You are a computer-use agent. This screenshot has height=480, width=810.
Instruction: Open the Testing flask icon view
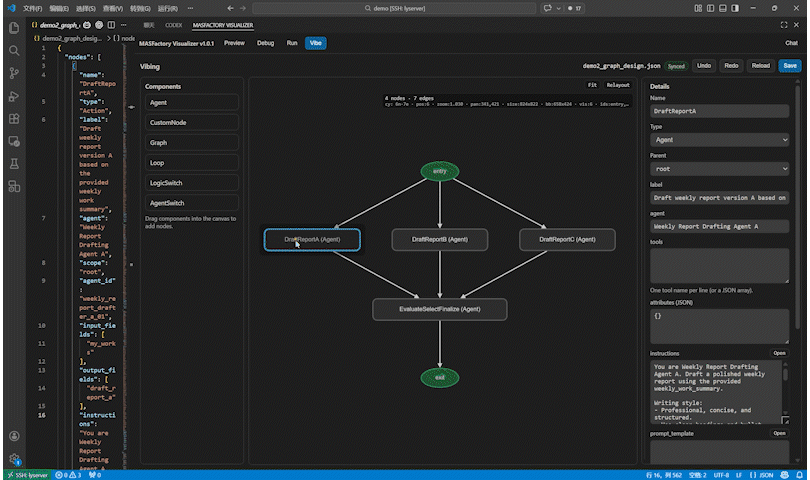coord(14,165)
